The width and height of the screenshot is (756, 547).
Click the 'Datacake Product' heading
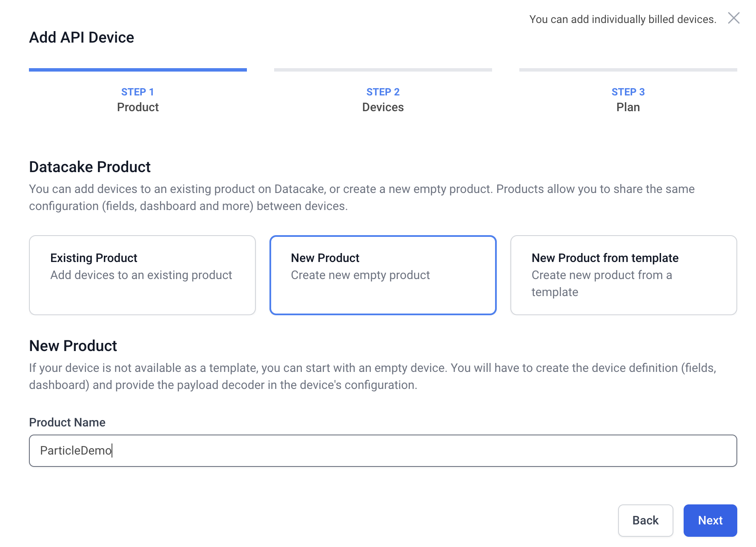coord(90,167)
